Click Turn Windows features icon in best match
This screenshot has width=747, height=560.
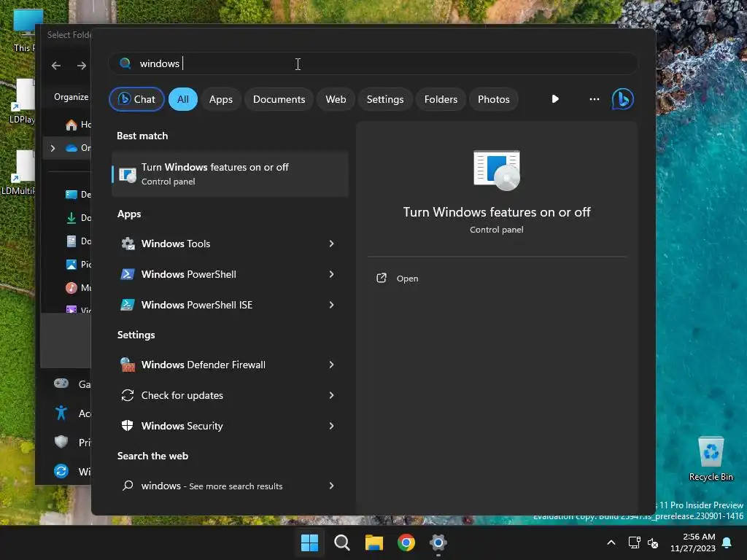128,174
